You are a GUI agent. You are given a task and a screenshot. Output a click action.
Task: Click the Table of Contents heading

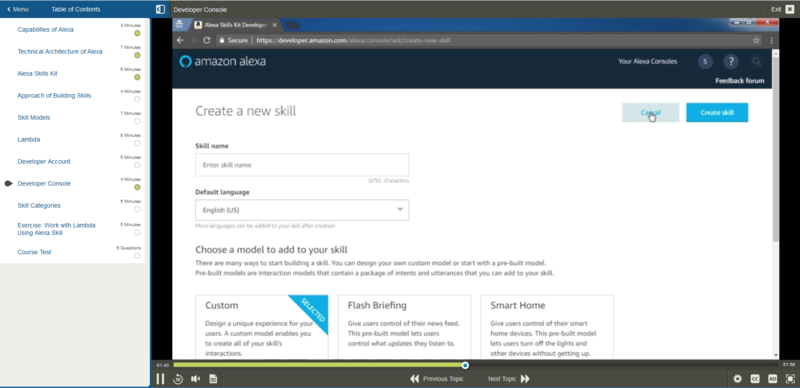point(76,9)
